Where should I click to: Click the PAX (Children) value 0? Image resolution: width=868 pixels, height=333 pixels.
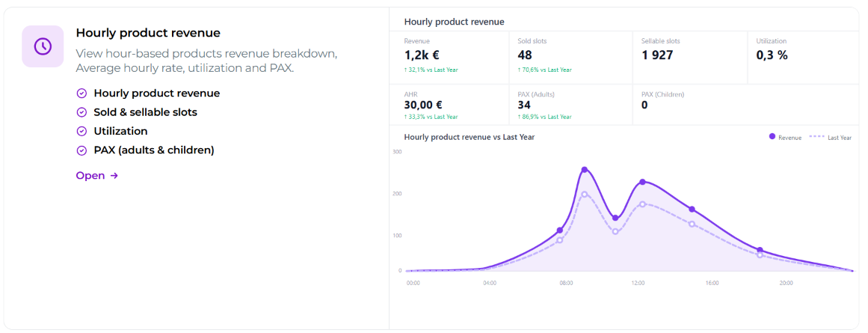click(644, 105)
